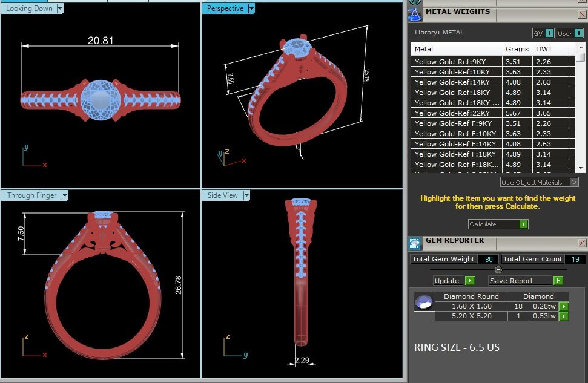Select the Side View viewport title

coord(223,195)
